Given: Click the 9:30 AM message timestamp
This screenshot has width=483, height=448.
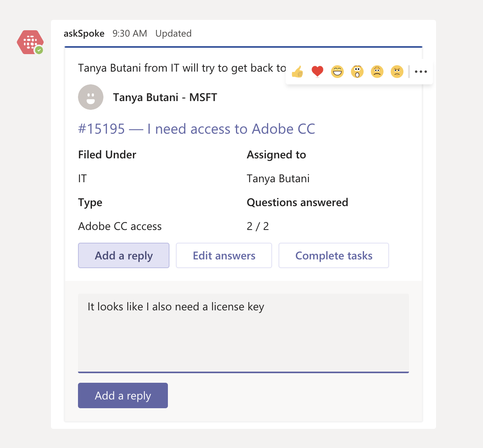Looking at the screenshot, I should point(130,33).
